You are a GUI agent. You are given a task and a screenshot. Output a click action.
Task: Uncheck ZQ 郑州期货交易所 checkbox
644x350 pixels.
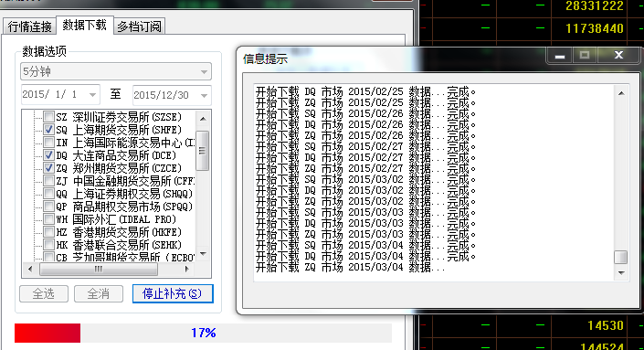coord(49,168)
